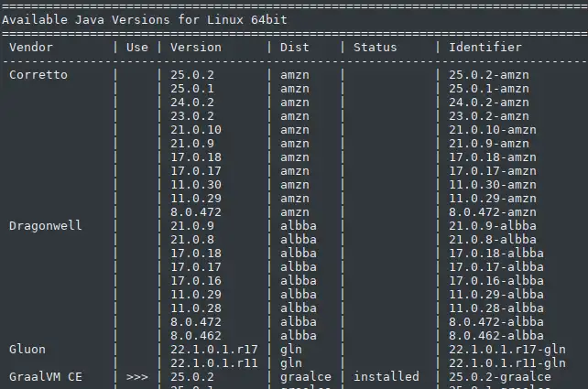Image resolution: width=588 pixels, height=389 pixels.
Task: Click the Vendor column header
Action: click(x=31, y=47)
